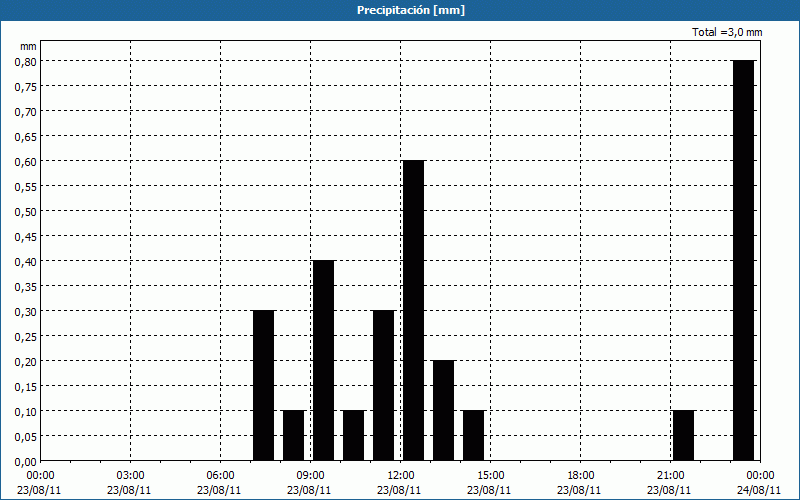Image resolution: width=800 pixels, height=500 pixels.
Task: Click the 0,25 y-axis label
Action: pos(26,337)
